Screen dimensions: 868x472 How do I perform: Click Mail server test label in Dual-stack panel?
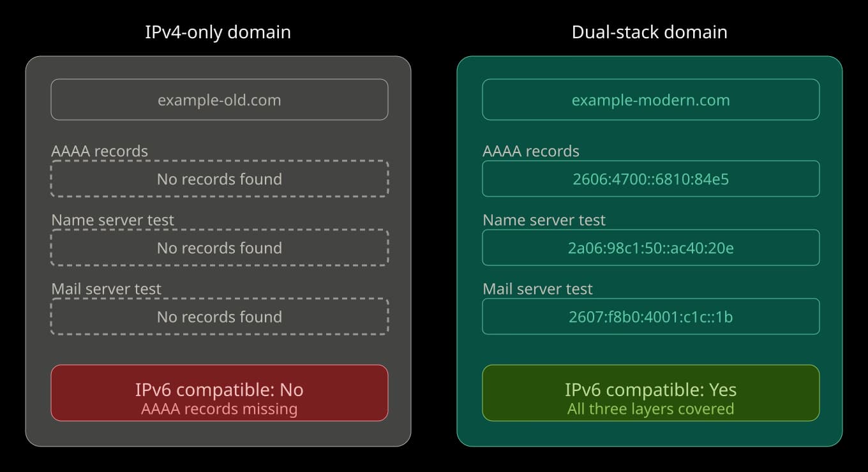pos(538,289)
